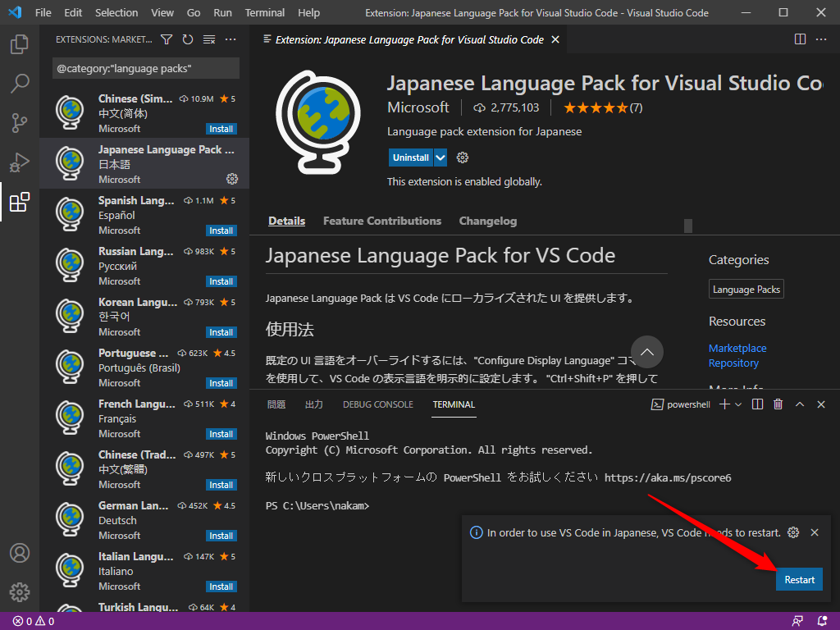
Task: Click the errors and warnings status indicator
Action: click(33, 622)
